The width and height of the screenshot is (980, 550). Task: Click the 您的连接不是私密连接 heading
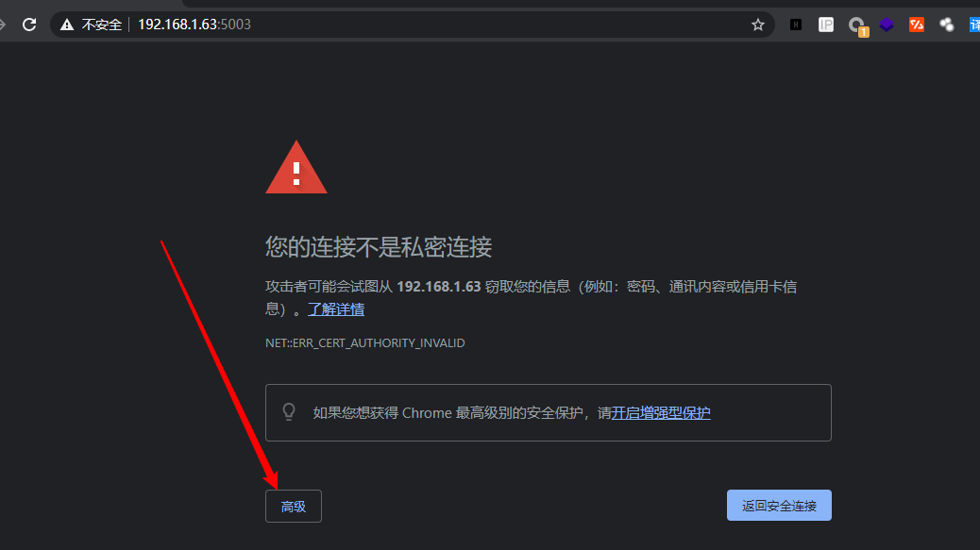click(x=379, y=247)
